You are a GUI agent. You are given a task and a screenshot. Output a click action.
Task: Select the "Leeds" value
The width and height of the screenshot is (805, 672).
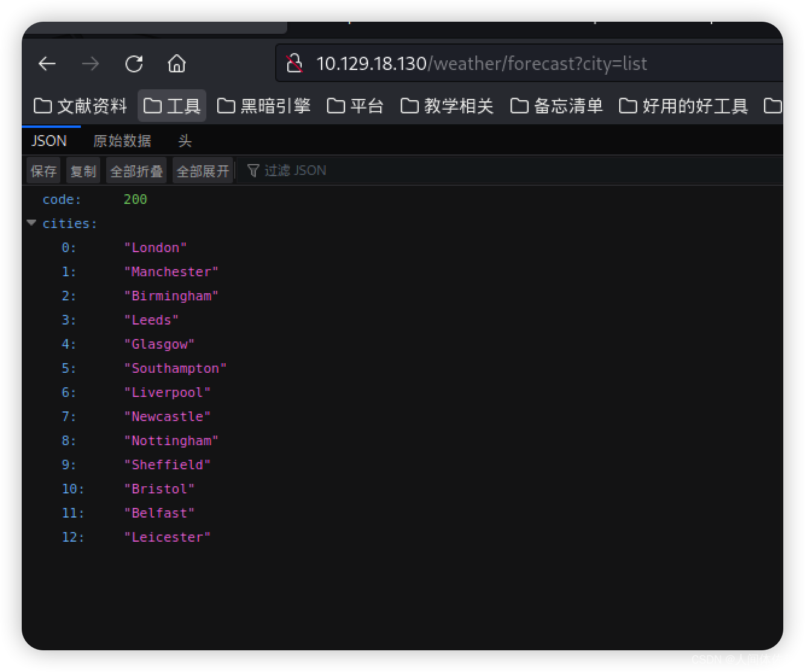tap(151, 320)
